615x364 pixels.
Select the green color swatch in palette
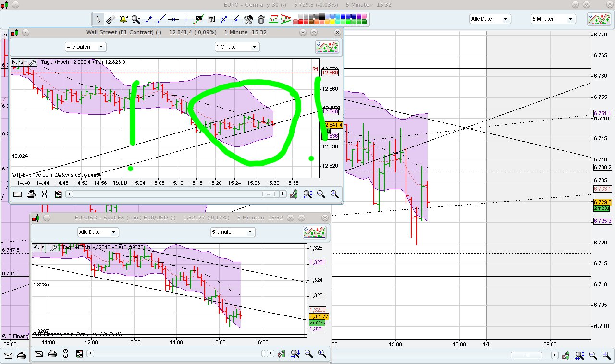349,22
